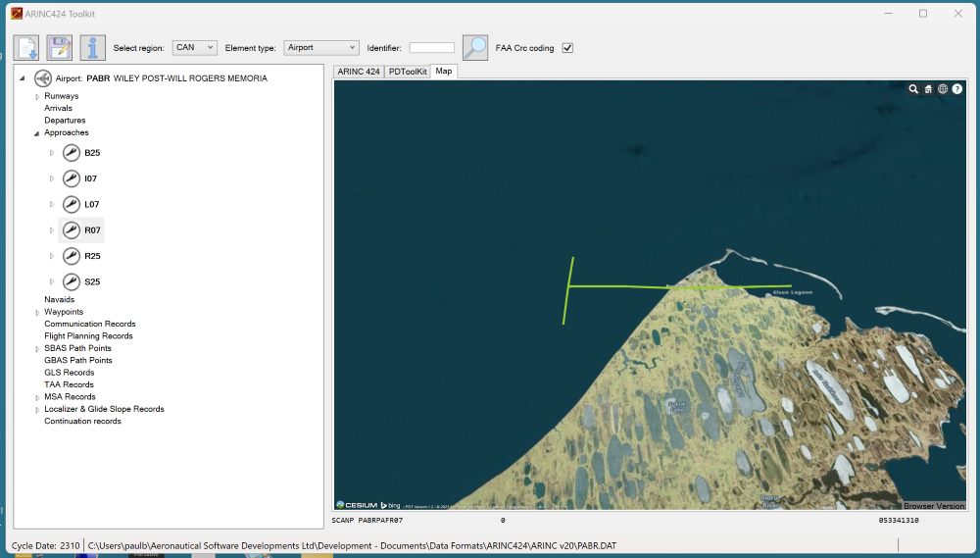Open the map search magnifier icon
Viewport: 980px width, 558px height.
pos(913,89)
